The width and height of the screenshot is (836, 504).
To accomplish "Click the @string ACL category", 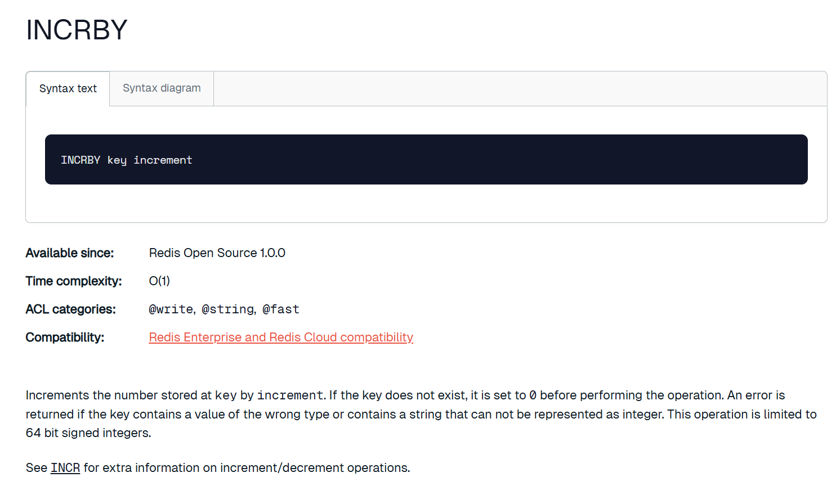I will [x=227, y=309].
